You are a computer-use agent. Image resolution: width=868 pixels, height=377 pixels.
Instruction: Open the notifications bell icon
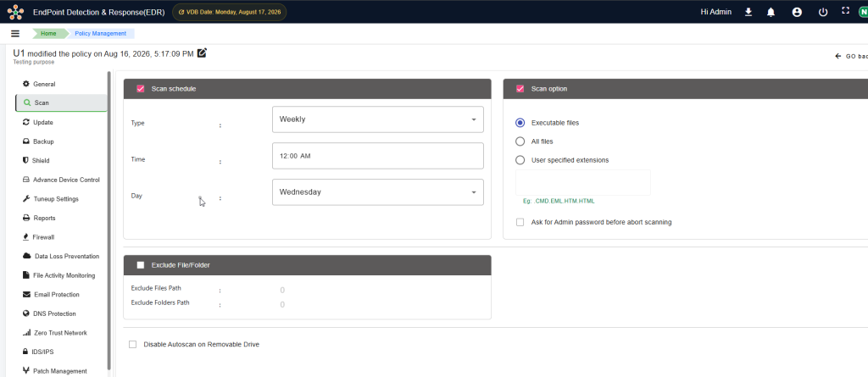click(x=771, y=12)
